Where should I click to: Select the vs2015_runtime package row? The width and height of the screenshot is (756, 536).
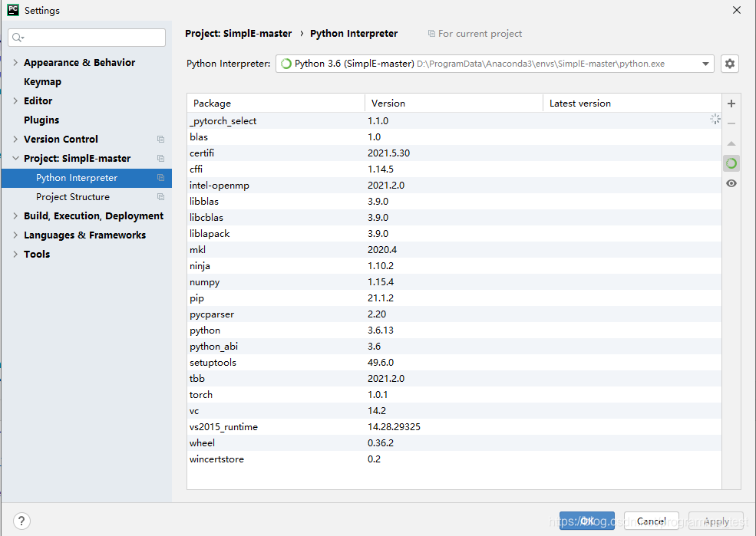coord(454,426)
